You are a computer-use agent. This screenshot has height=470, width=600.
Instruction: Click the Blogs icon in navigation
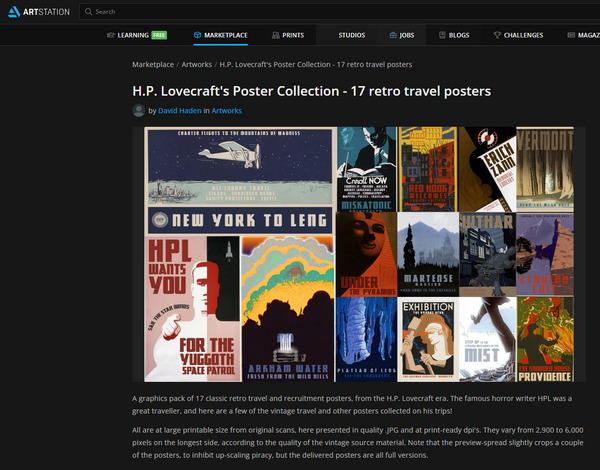(442, 35)
